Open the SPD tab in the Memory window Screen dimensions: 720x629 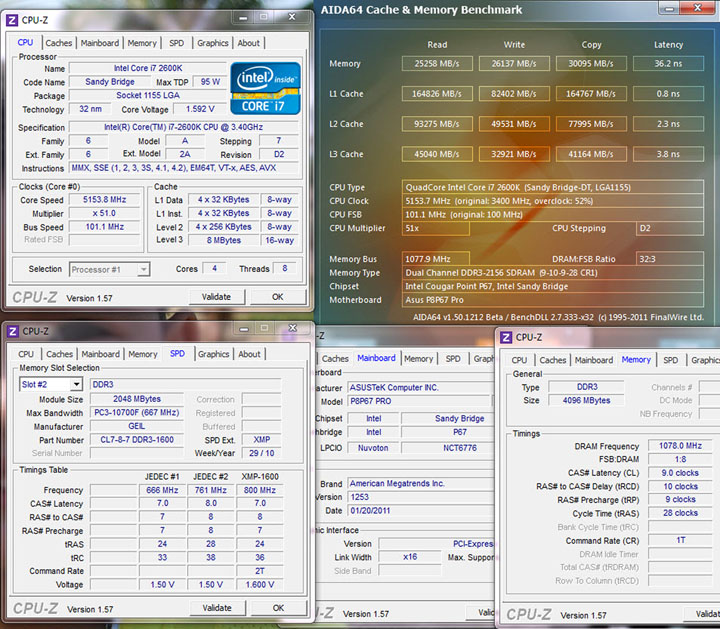(x=670, y=360)
